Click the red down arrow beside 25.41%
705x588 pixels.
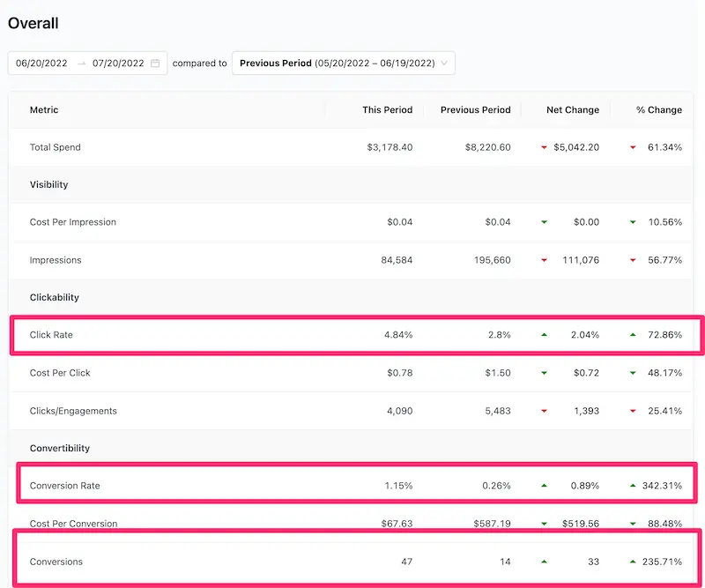click(x=633, y=411)
